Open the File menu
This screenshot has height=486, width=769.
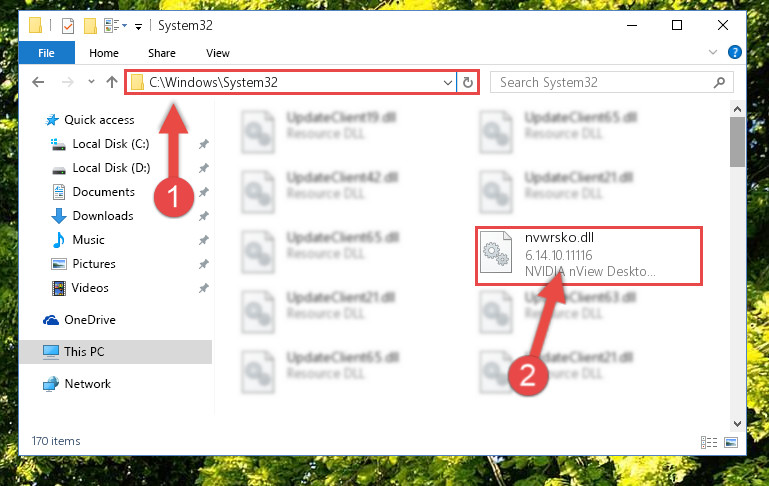47,53
